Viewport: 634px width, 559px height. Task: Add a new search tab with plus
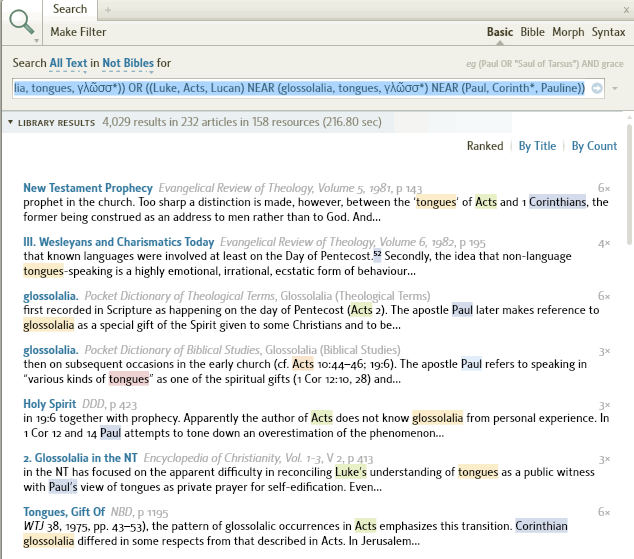pyautogui.click(x=108, y=10)
